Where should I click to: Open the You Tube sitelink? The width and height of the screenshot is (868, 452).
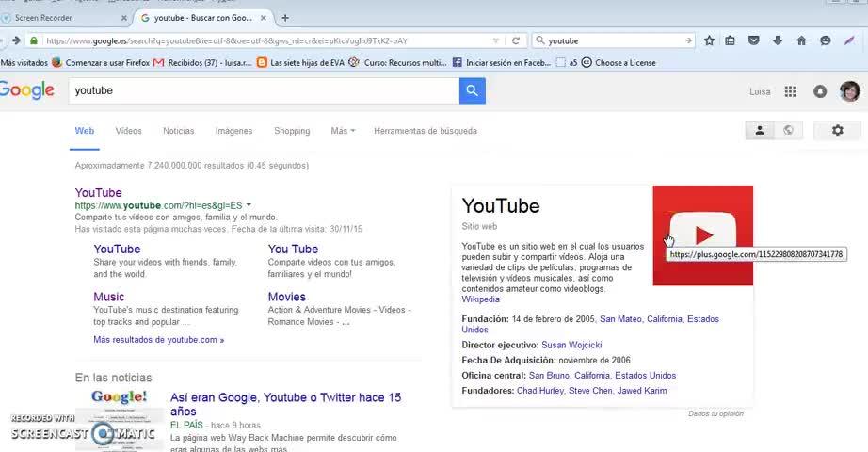293,249
